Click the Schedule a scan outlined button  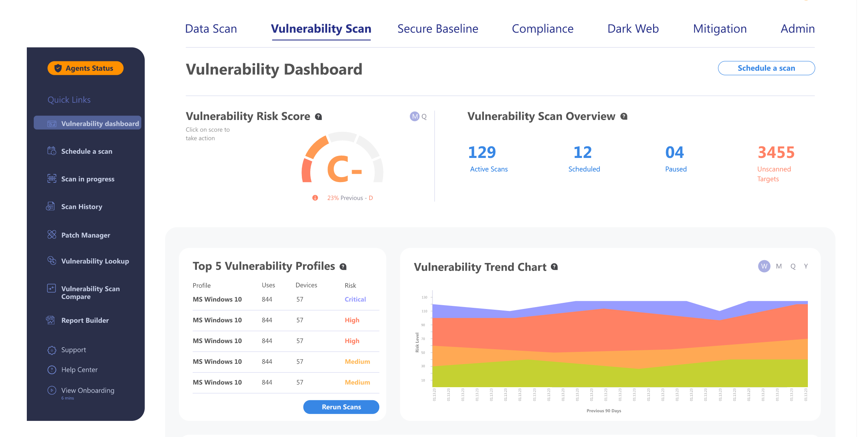(766, 68)
